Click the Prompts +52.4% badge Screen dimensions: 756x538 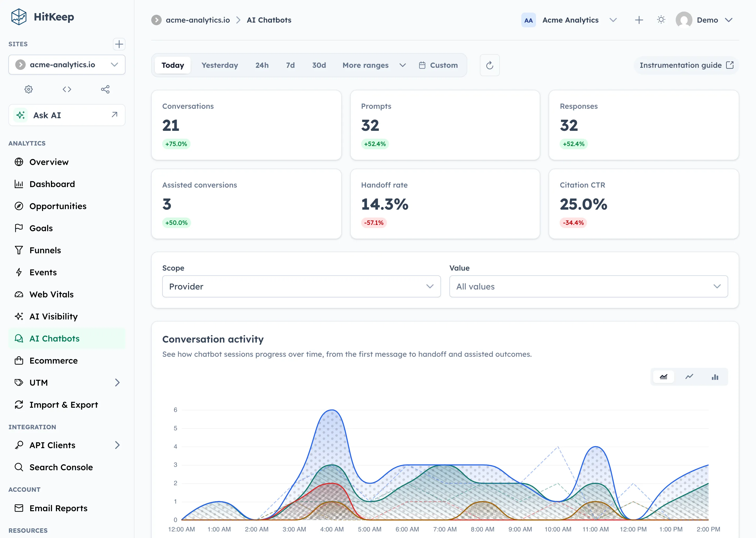click(x=375, y=144)
